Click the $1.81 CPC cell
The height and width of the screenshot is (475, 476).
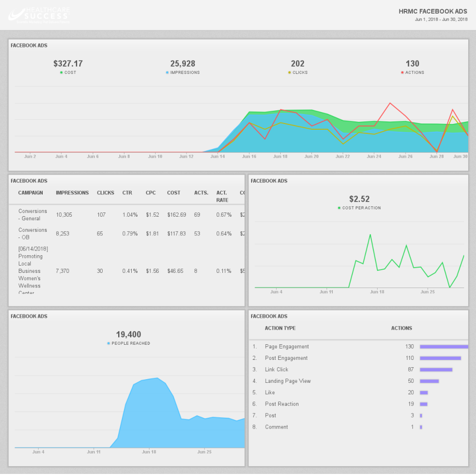click(153, 234)
